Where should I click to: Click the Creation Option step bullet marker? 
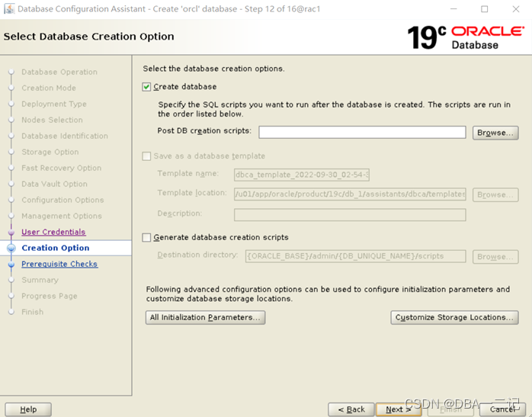[11, 248]
